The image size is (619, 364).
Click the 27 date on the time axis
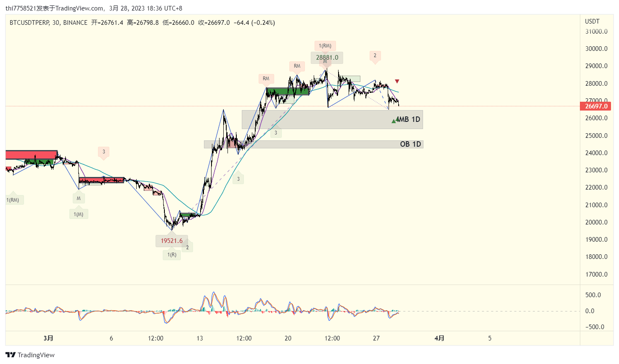(376, 338)
